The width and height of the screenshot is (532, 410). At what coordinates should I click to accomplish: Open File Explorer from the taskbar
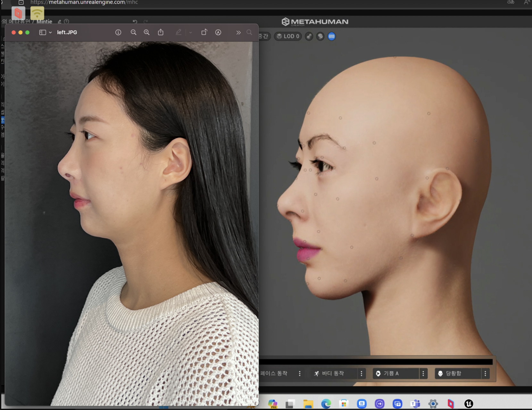(308, 404)
